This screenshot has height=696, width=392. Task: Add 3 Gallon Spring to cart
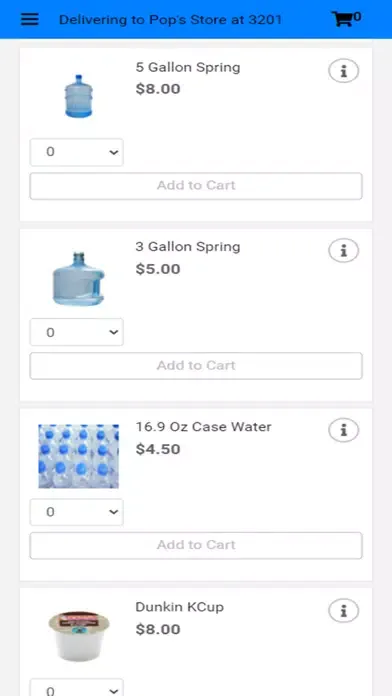point(196,366)
